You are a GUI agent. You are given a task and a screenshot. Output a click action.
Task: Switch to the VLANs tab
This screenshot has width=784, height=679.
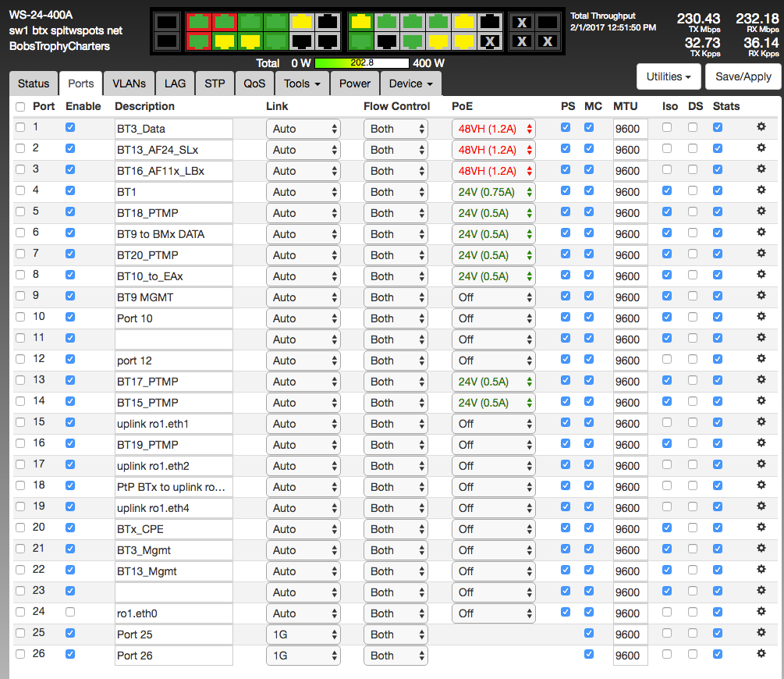129,84
